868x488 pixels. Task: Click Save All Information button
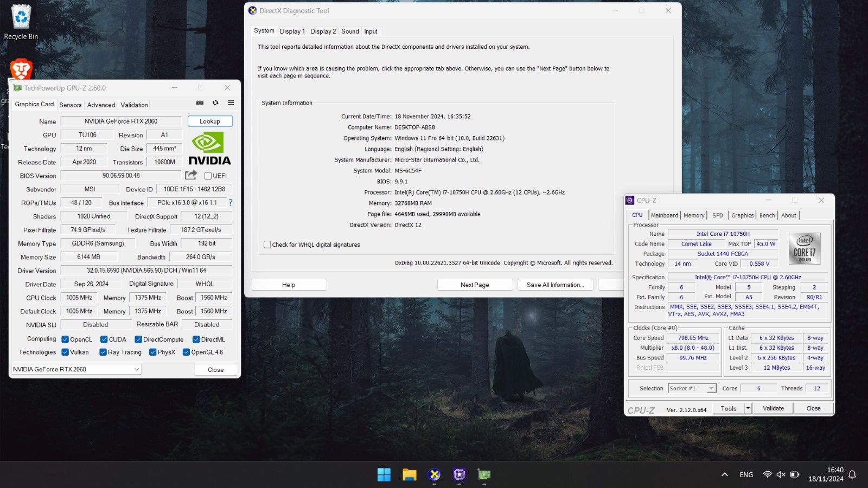(556, 285)
